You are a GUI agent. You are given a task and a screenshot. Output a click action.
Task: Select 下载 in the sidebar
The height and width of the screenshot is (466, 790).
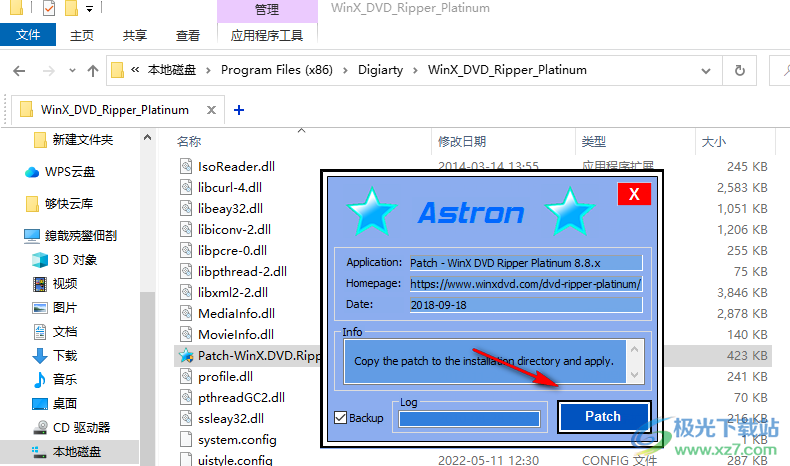click(64, 356)
